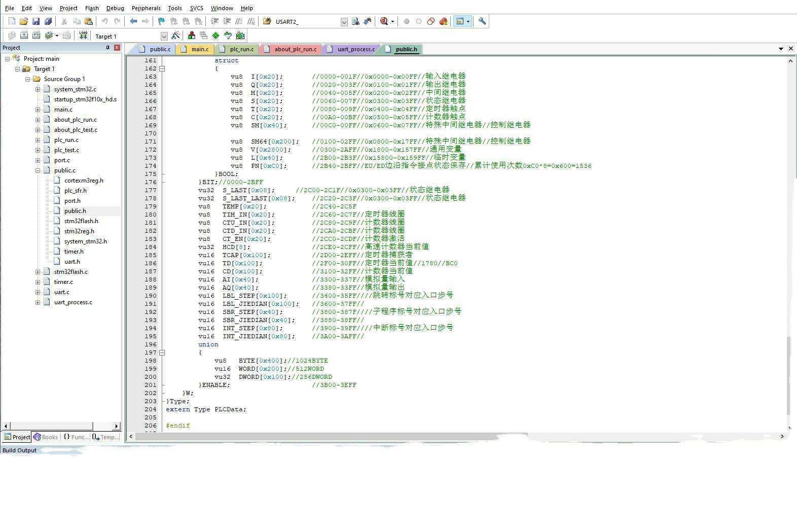Translate the current file
This screenshot has height=532, width=797.
(12, 36)
